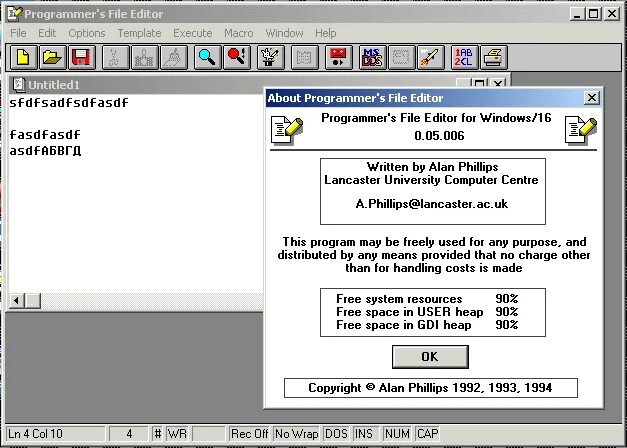Maximize the Untitled1 document window
The height and width of the screenshot is (448, 627).
tap(479, 84)
